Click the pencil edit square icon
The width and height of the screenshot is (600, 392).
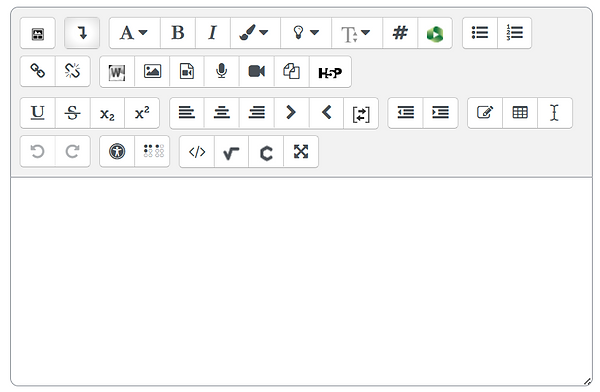pyautogui.click(x=485, y=113)
